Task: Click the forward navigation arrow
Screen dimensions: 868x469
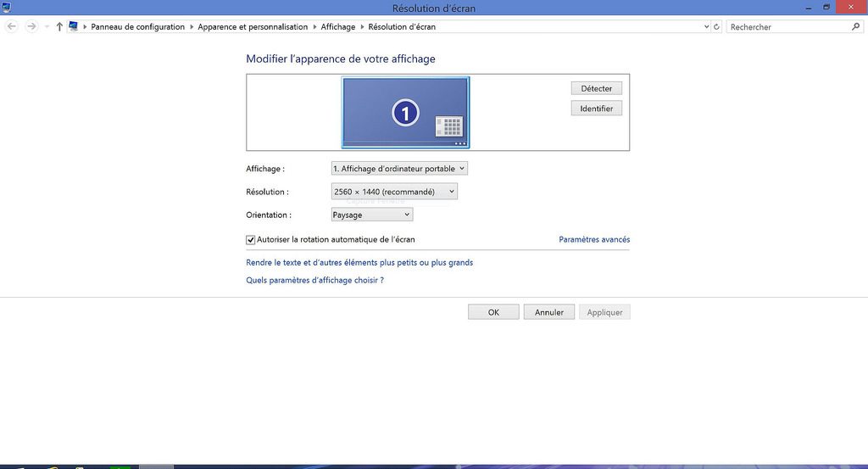Action: point(32,27)
